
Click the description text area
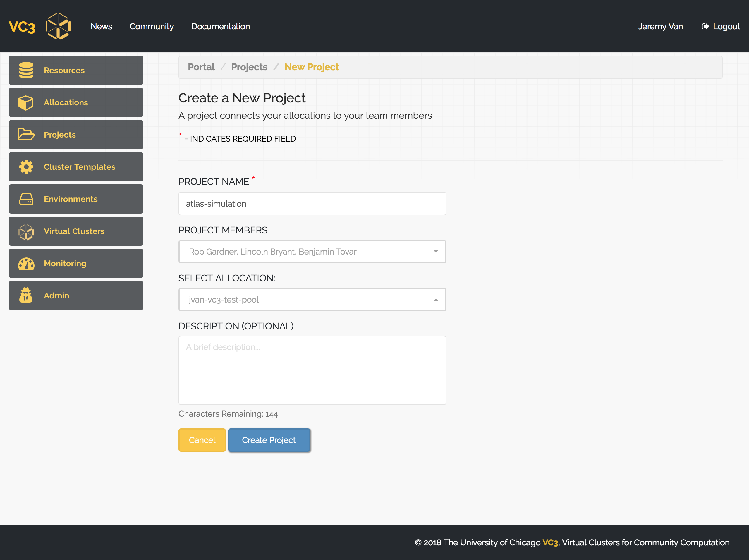tap(312, 370)
